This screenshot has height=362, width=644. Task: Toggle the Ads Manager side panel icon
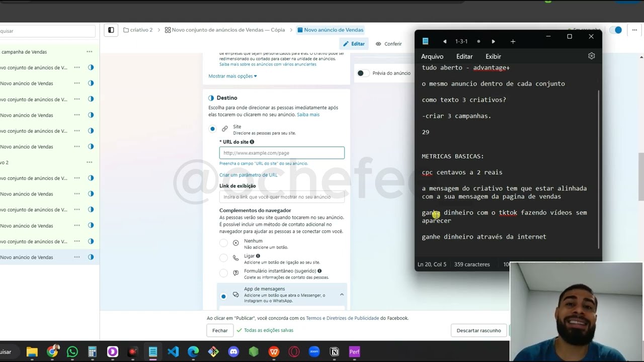coord(111,30)
